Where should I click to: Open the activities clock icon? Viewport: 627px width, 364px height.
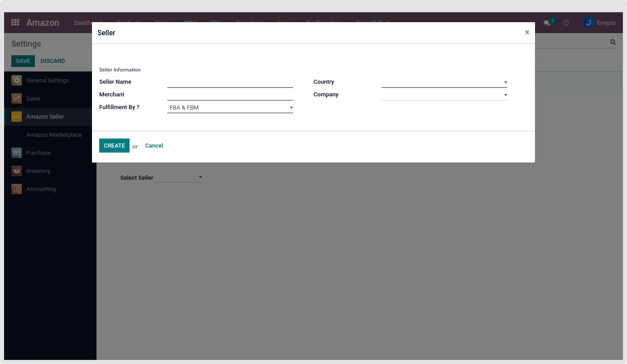[x=566, y=23]
